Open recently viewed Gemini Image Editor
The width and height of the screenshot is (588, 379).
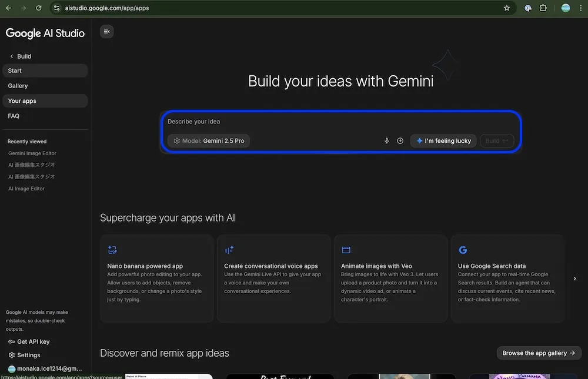[x=32, y=153]
